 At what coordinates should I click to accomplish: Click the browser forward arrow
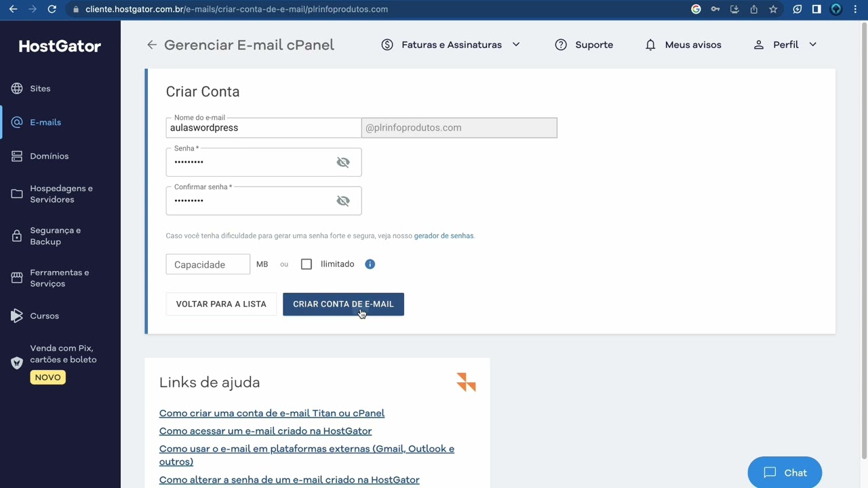pyautogui.click(x=33, y=9)
